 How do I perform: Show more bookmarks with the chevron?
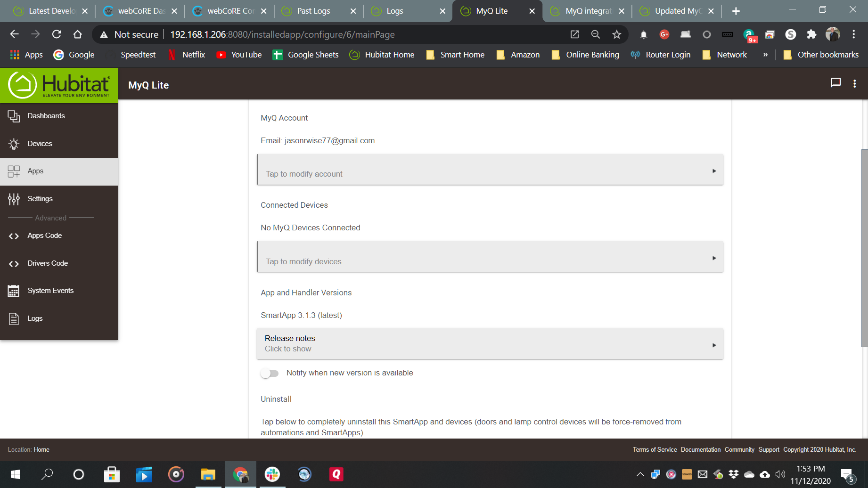[765, 55]
